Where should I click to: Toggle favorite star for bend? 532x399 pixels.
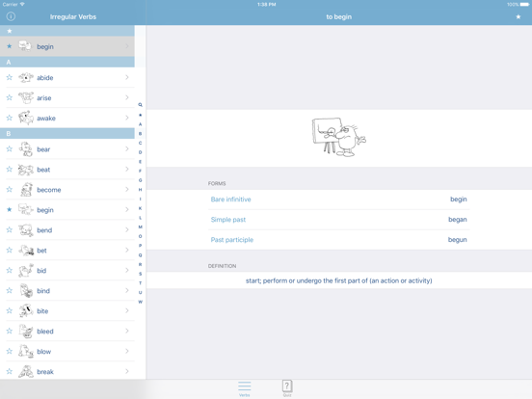10,230
